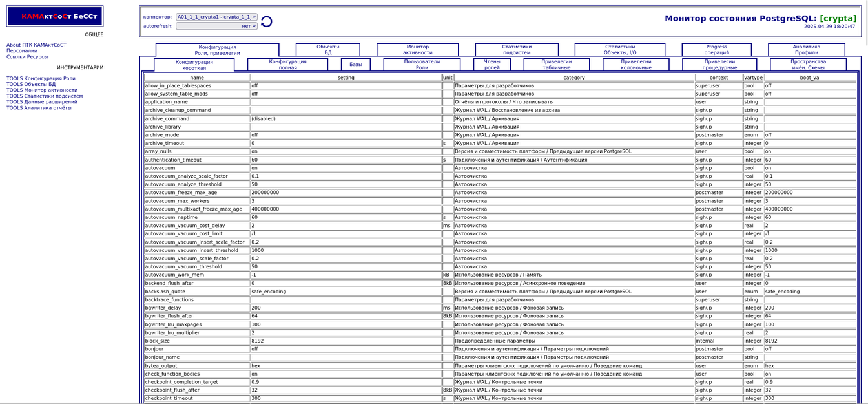
Task: Open the Члены ролей sub-tab
Action: [492, 65]
